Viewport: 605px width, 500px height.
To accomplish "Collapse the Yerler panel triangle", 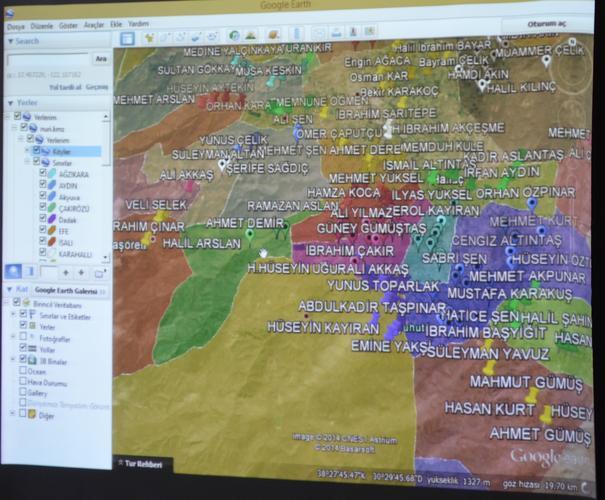I will (10, 103).
